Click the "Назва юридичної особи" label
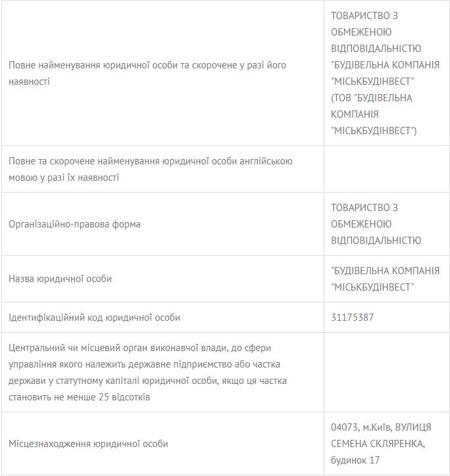Viewport: 450px width, 476px height. tap(60, 279)
